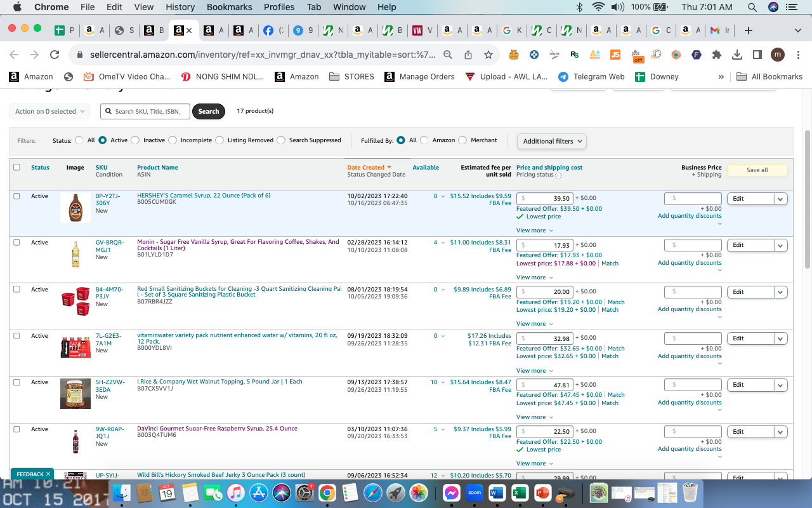Open Edit dropdown arrow for HERSHEY'S Caramel Syrup

pyautogui.click(x=781, y=199)
